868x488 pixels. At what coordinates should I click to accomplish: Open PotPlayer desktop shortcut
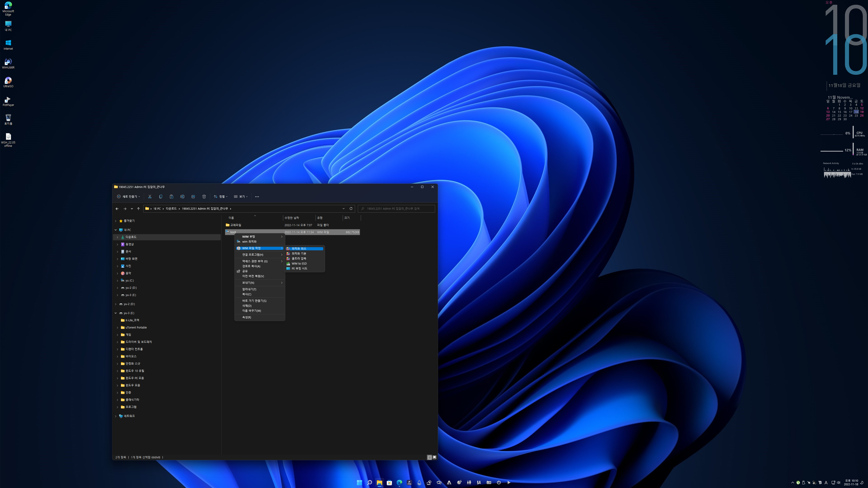click(8, 101)
